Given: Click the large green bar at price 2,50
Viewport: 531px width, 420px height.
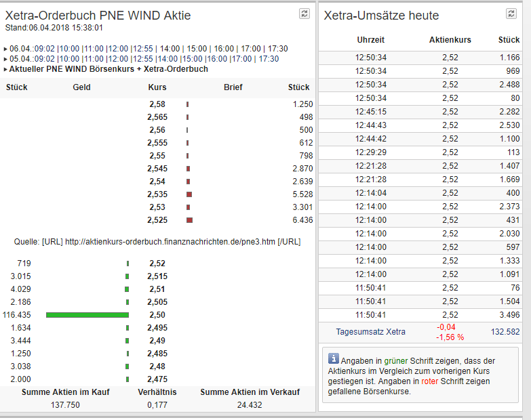Looking at the screenshot, I should [87, 315].
